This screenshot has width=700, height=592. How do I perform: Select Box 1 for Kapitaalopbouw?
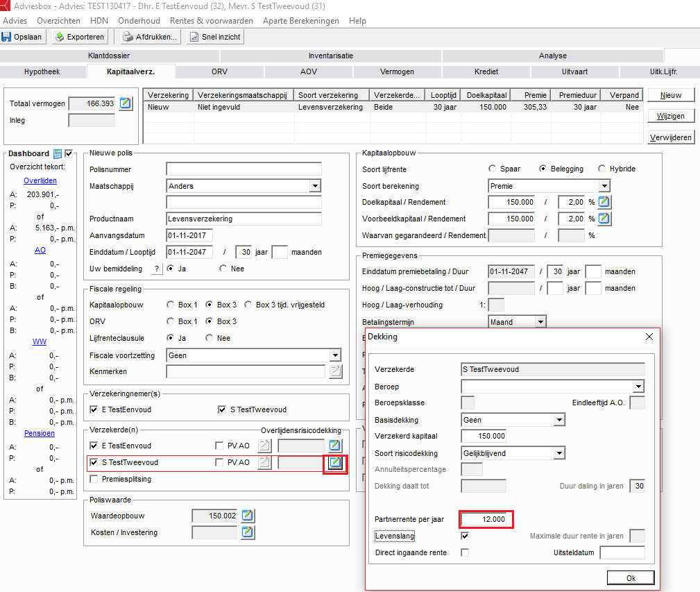[170, 305]
